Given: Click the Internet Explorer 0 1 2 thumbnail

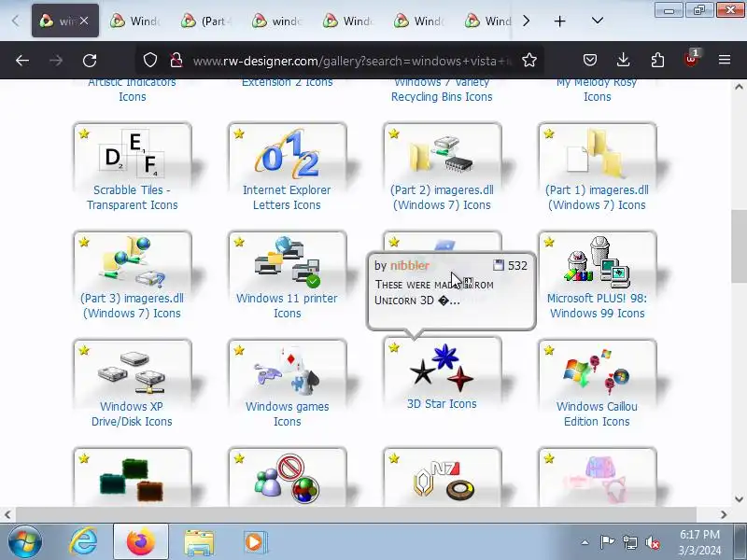Looking at the screenshot, I should click(288, 153).
